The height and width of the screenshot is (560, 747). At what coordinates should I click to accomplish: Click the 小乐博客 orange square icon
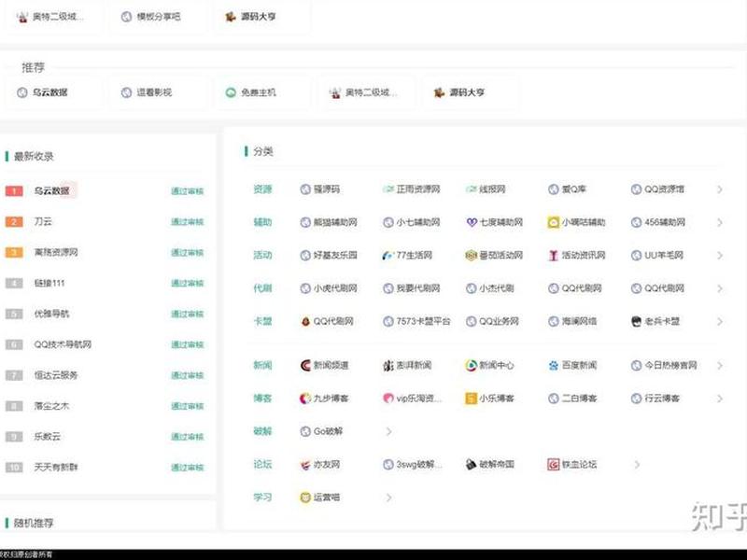pos(471,399)
